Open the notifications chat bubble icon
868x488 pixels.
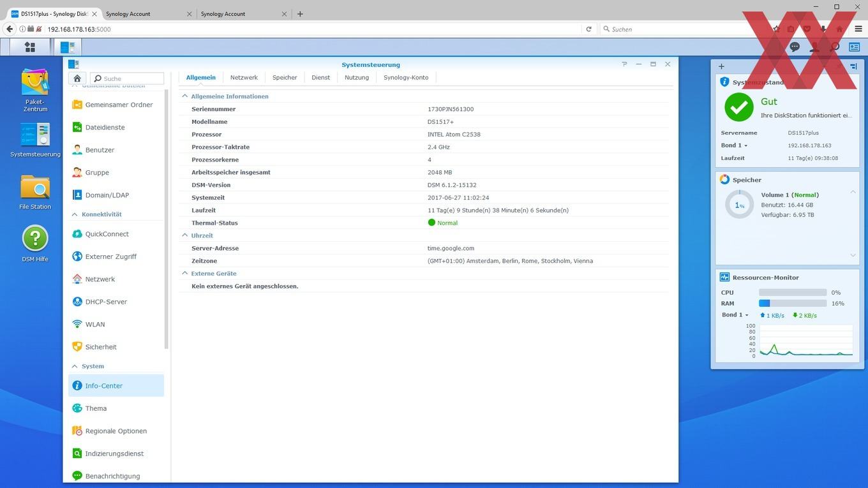click(x=795, y=47)
